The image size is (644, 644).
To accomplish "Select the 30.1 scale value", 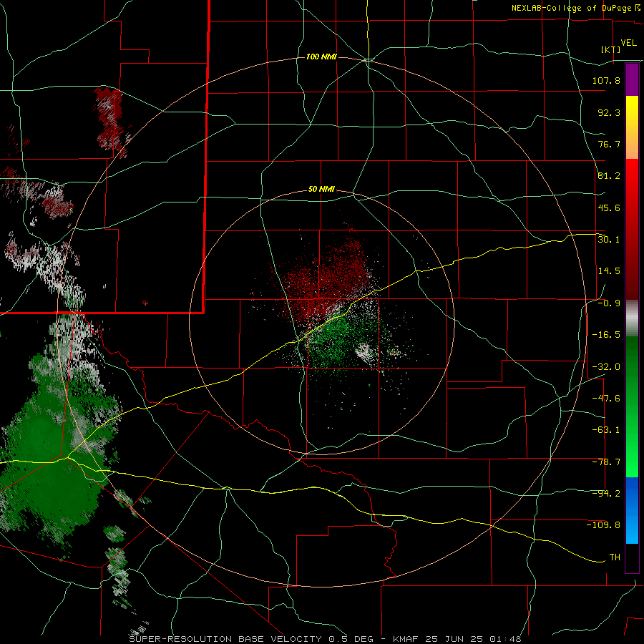I will (609, 239).
